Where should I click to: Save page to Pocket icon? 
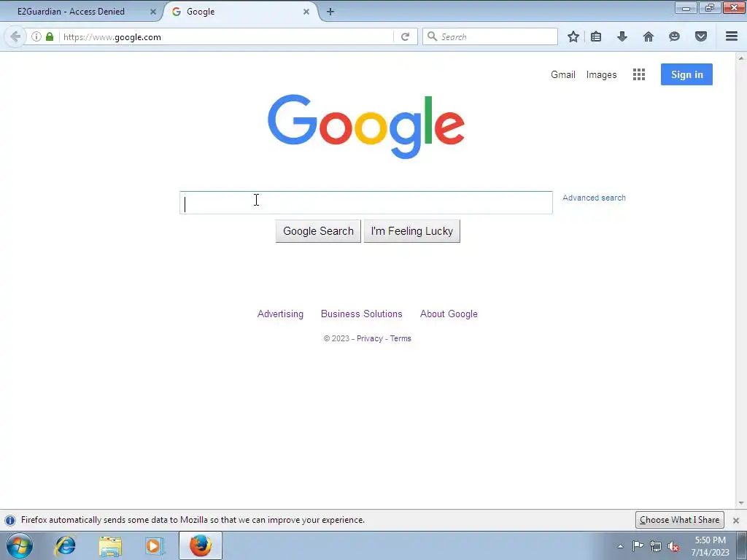pyautogui.click(x=701, y=36)
